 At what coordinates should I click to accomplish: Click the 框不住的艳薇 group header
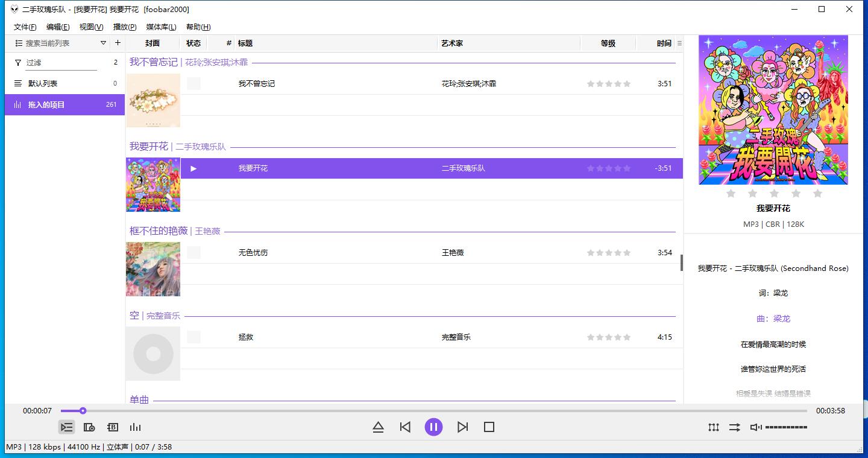[x=175, y=231]
